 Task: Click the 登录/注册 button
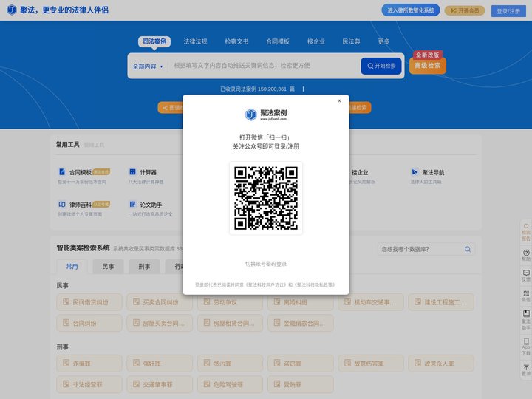(x=508, y=11)
